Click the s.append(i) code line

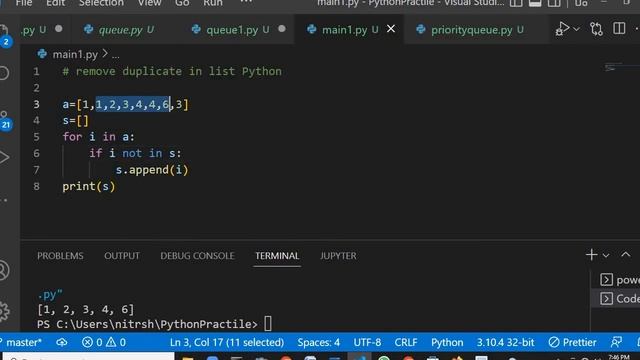coord(152,170)
